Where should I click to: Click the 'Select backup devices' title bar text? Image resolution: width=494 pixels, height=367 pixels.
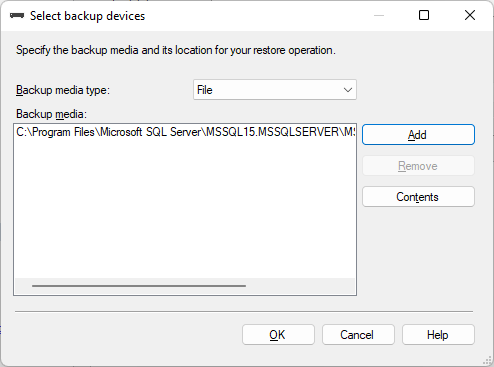[x=88, y=16]
